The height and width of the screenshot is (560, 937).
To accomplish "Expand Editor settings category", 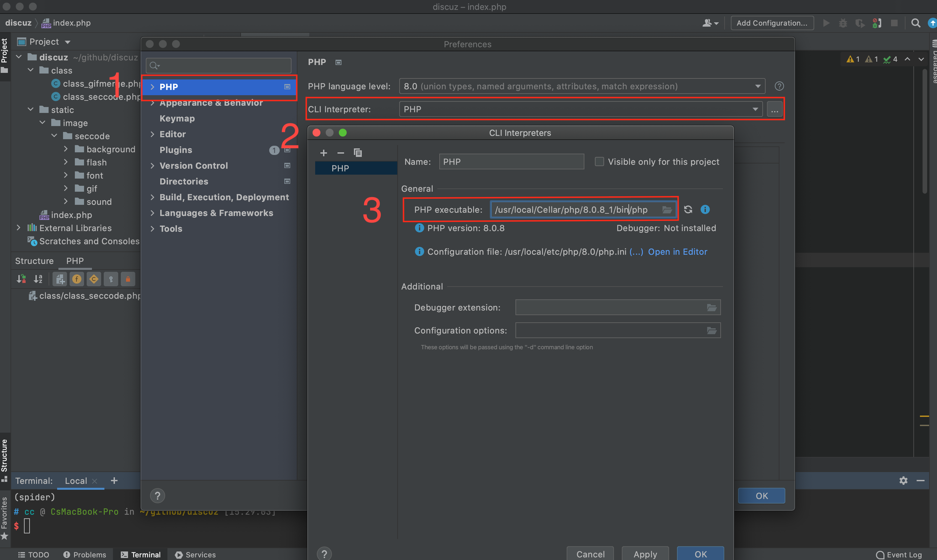I will [152, 134].
